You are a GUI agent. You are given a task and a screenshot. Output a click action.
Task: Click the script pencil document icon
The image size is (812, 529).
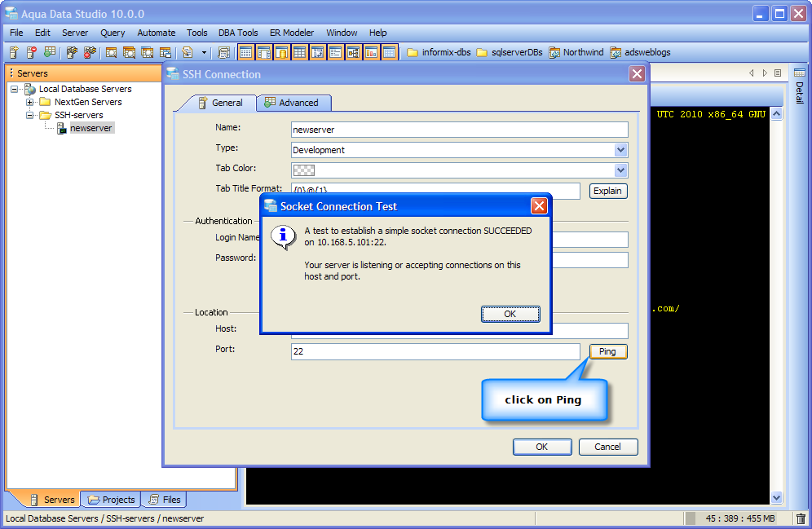[188, 52]
